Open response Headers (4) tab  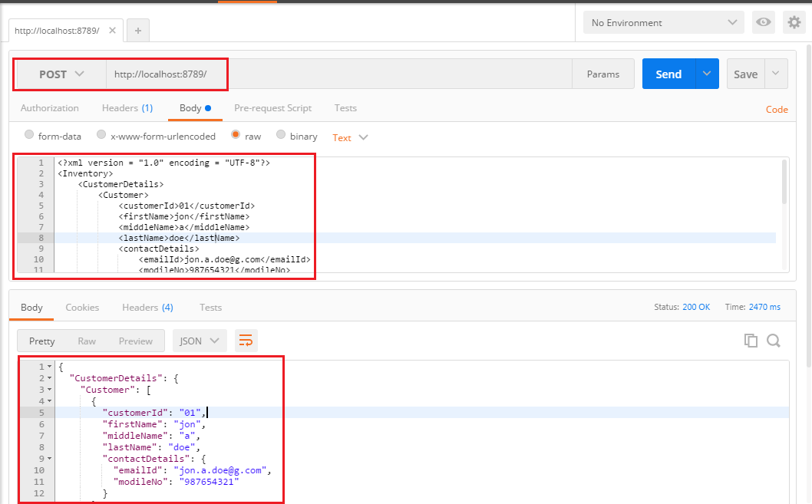pyautogui.click(x=147, y=308)
